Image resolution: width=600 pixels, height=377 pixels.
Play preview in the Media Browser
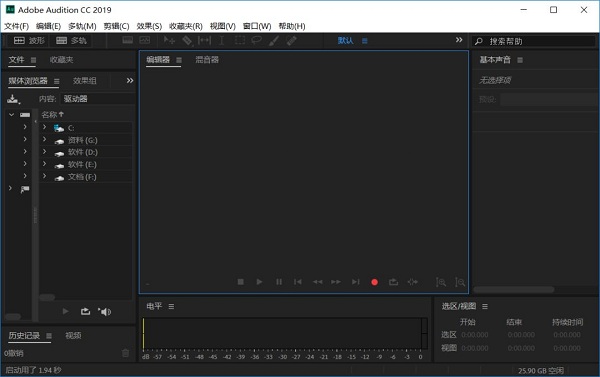tap(65, 312)
